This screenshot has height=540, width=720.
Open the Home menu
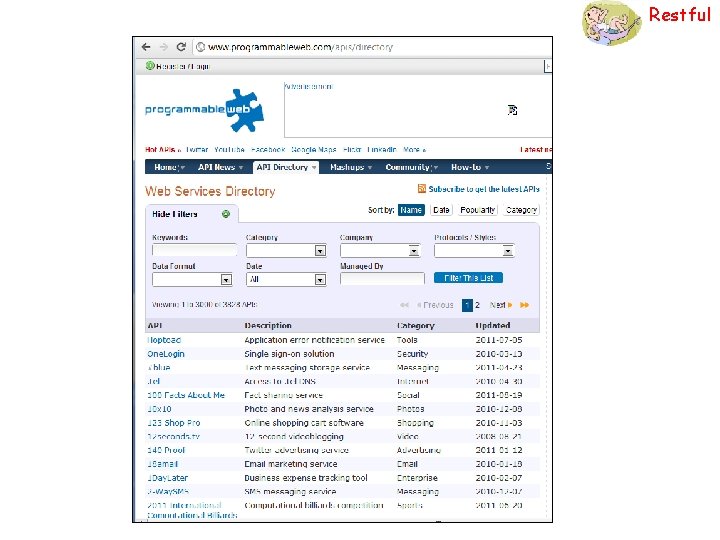click(x=169, y=167)
